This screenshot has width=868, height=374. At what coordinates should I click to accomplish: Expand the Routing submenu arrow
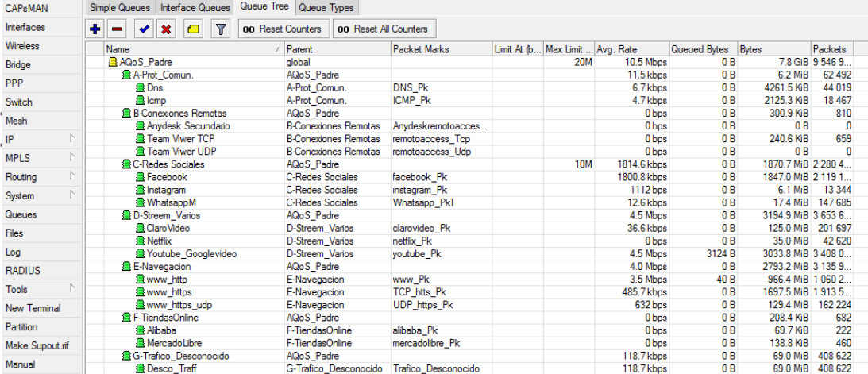point(72,176)
